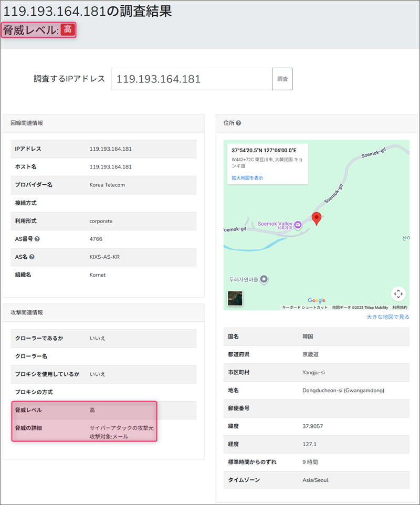Click the red 高 threat level badge

pos(68,30)
